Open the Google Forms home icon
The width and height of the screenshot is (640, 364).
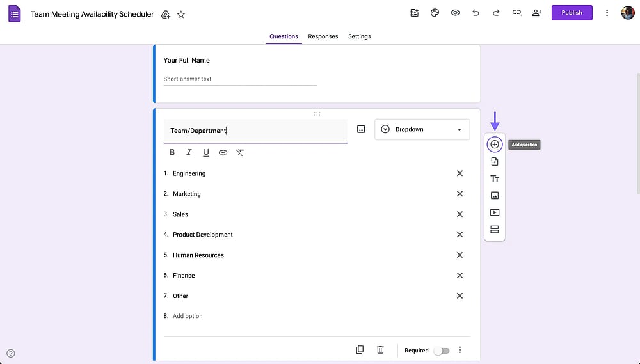(15, 14)
